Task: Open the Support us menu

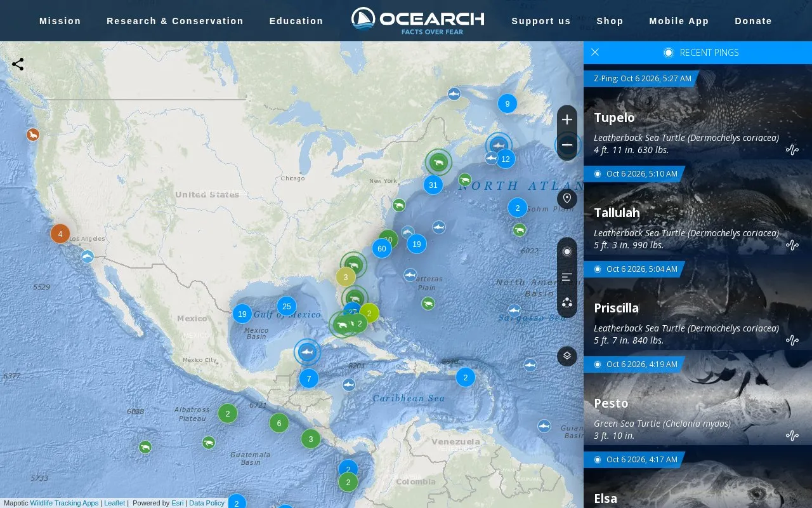Action: pos(541,21)
